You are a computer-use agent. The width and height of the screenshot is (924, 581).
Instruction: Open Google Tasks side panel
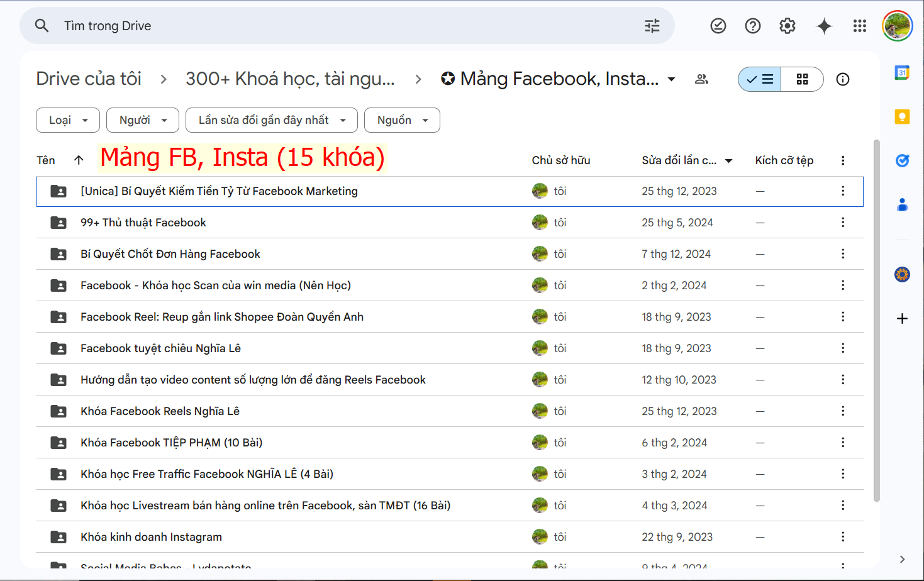click(x=902, y=160)
